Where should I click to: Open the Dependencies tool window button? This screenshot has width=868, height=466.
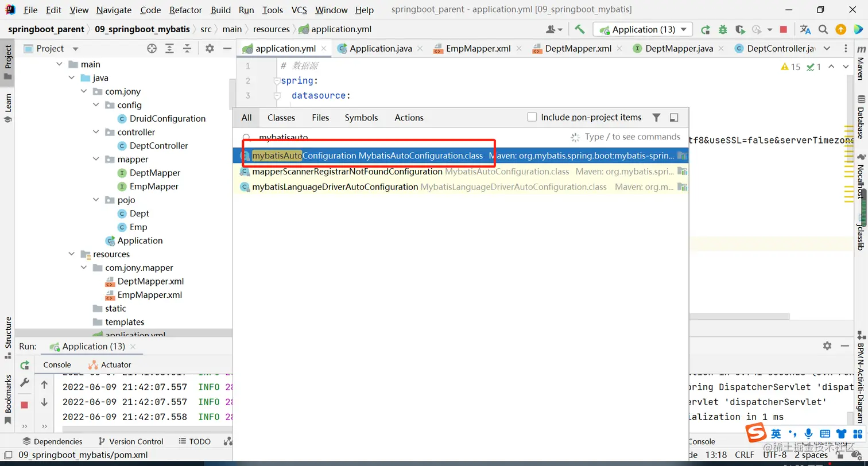tap(52, 441)
